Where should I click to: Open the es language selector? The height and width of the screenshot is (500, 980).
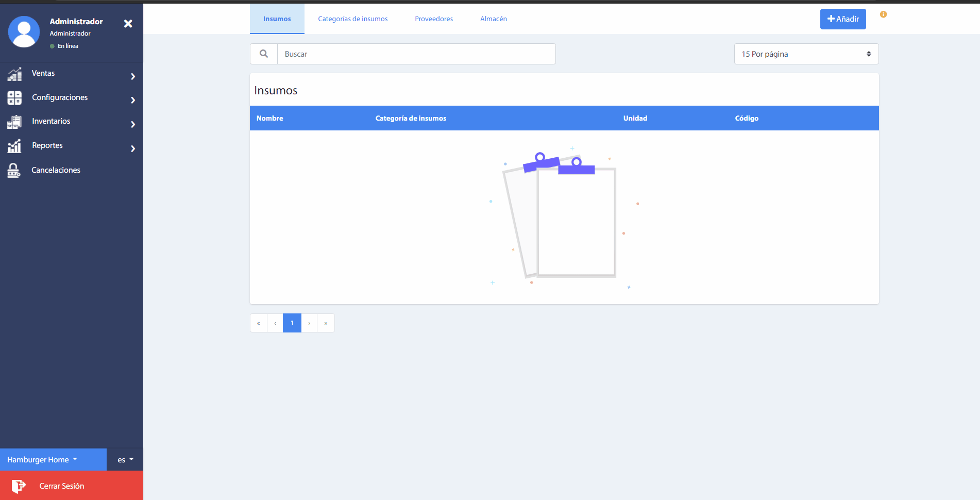click(x=125, y=460)
